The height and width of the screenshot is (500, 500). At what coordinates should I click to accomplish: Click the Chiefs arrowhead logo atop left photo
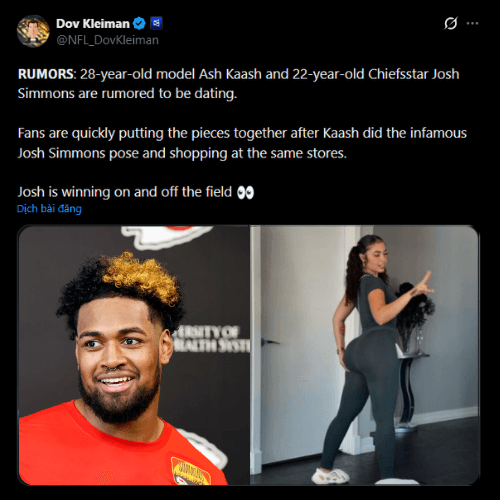(x=167, y=236)
